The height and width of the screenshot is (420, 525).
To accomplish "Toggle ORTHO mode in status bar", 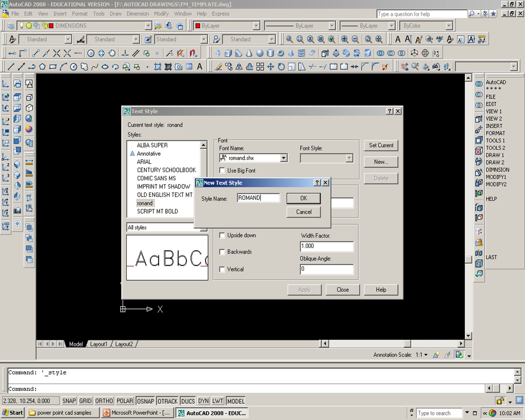I will (104, 401).
